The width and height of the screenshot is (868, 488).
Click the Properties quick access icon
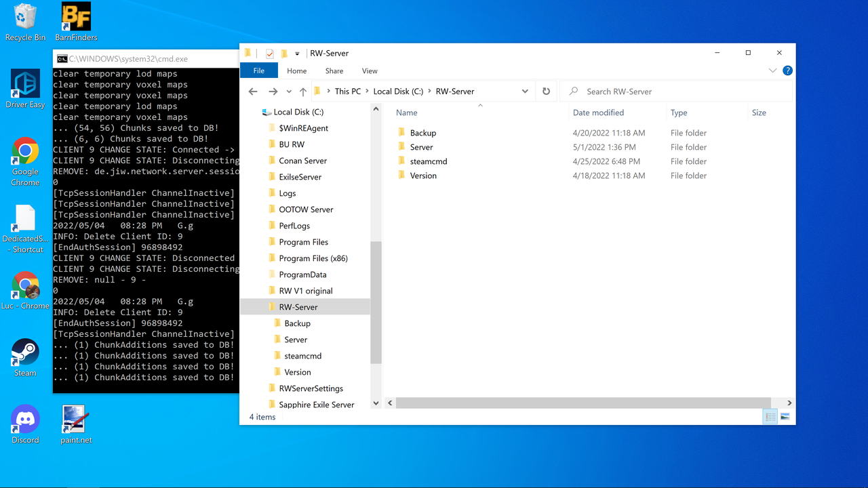coord(269,54)
